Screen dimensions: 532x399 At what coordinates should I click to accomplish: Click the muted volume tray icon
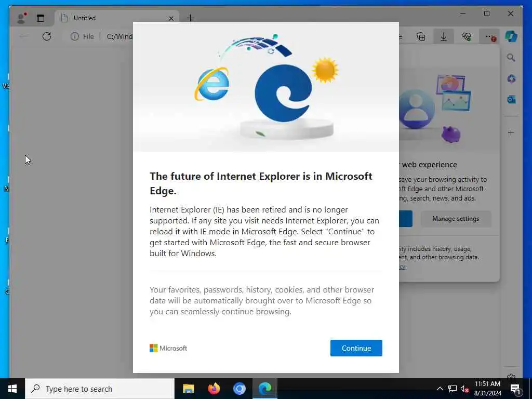[x=464, y=389]
